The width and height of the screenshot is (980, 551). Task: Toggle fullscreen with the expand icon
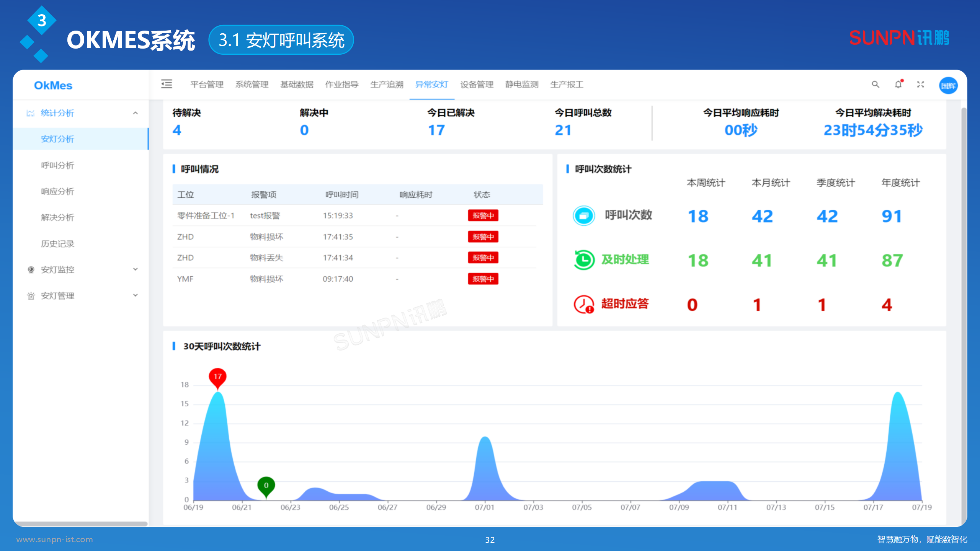click(x=921, y=85)
